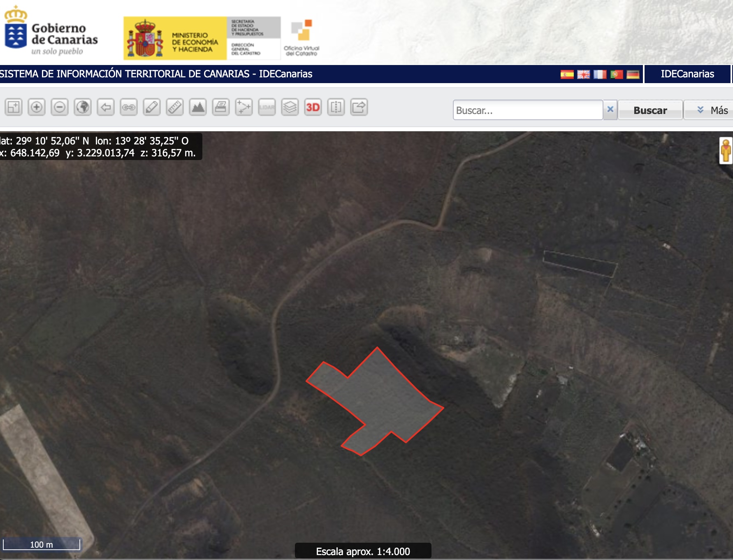Screen dimensions: 733x560
Task: Click inside the Buscar search field
Action: click(528, 110)
